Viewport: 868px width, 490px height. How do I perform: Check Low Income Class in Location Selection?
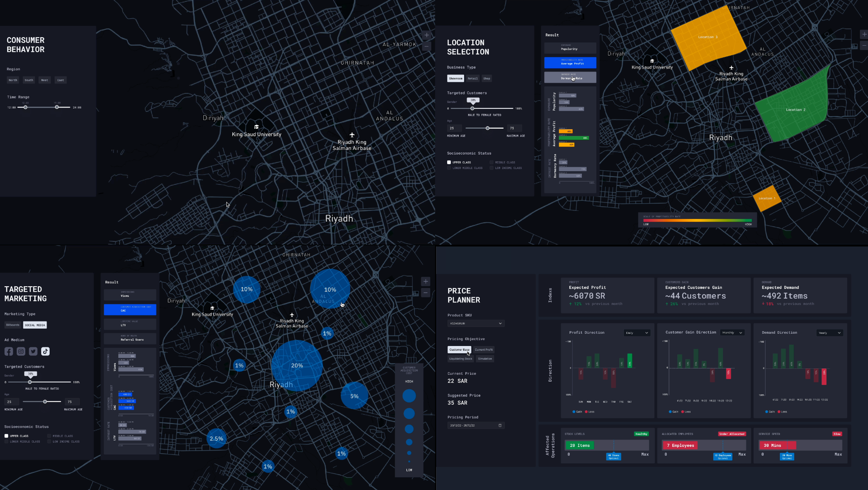492,168
